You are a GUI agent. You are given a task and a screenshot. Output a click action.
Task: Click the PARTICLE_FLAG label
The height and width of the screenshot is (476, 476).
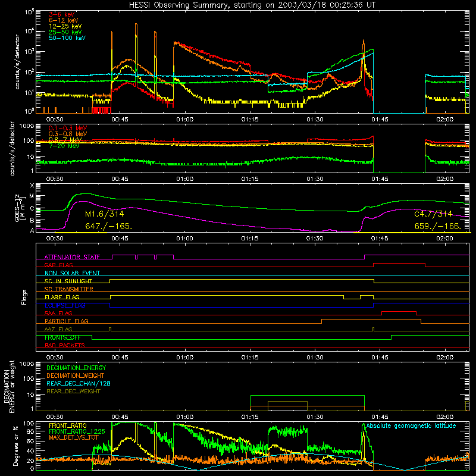tap(67, 321)
